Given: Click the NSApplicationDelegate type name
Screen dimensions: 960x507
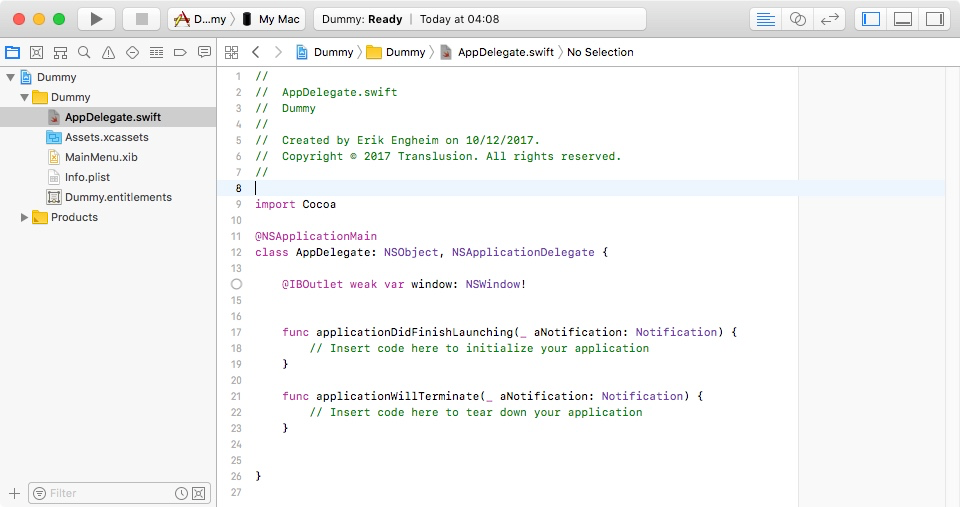Looking at the screenshot, I should (523, 252).
